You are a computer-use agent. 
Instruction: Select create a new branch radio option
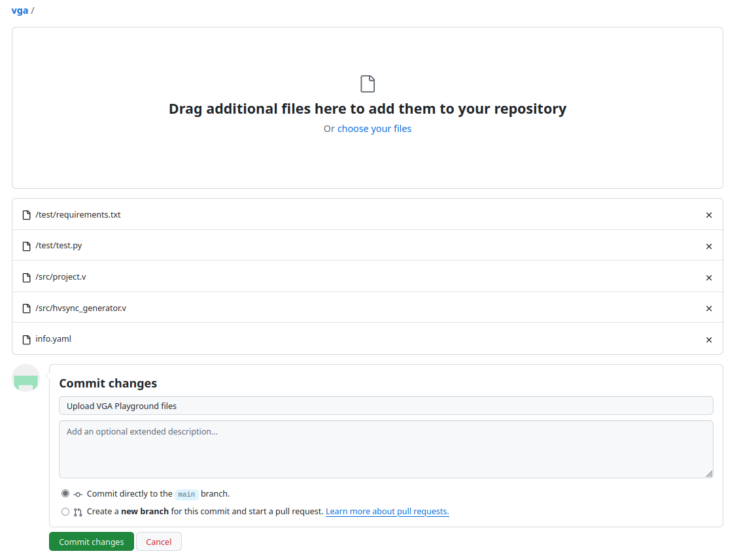pyautogui.click(x=65, y=512)
